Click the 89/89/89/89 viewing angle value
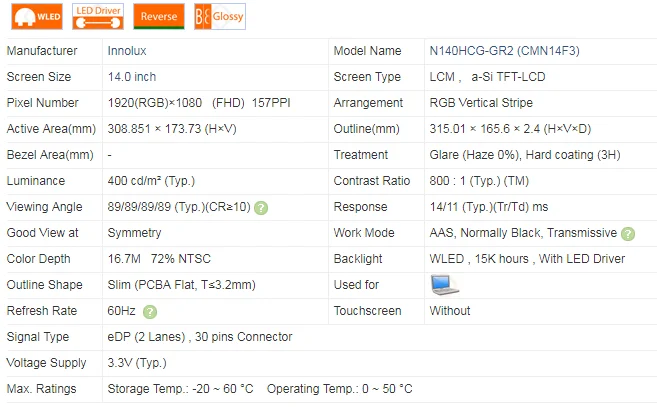This screenshot has height=407, width=657. [179, 207]
